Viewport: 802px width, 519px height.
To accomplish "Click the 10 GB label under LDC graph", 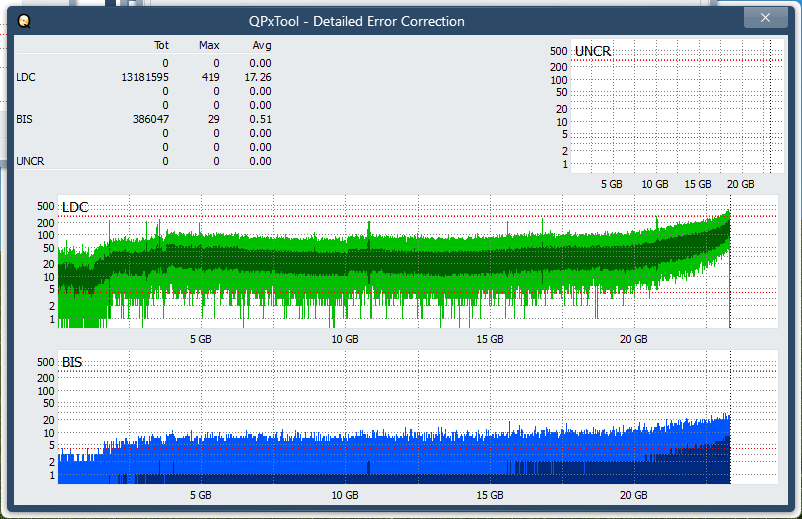I will pyautogui.click(x=345, y=339).
